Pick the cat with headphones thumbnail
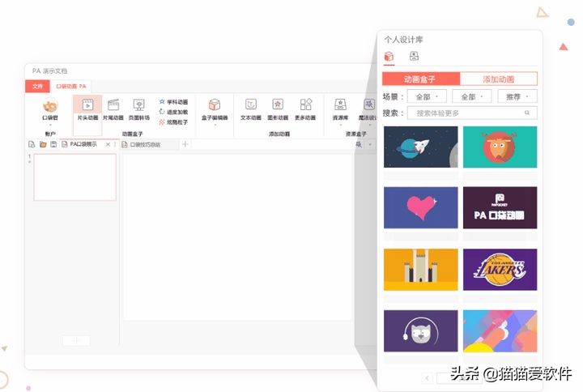Image resolution: width=583 pixels, height=392 pixels. tap(420, 331)
